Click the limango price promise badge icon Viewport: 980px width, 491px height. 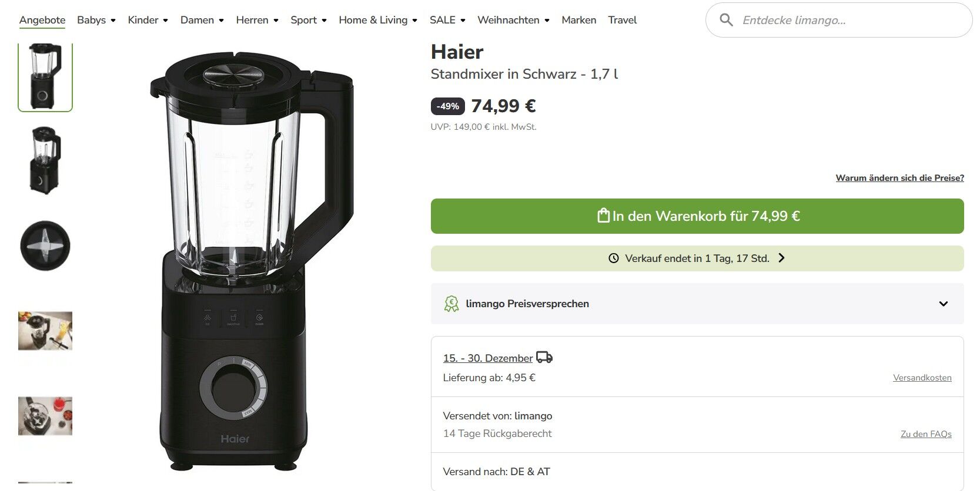[451, 304]
